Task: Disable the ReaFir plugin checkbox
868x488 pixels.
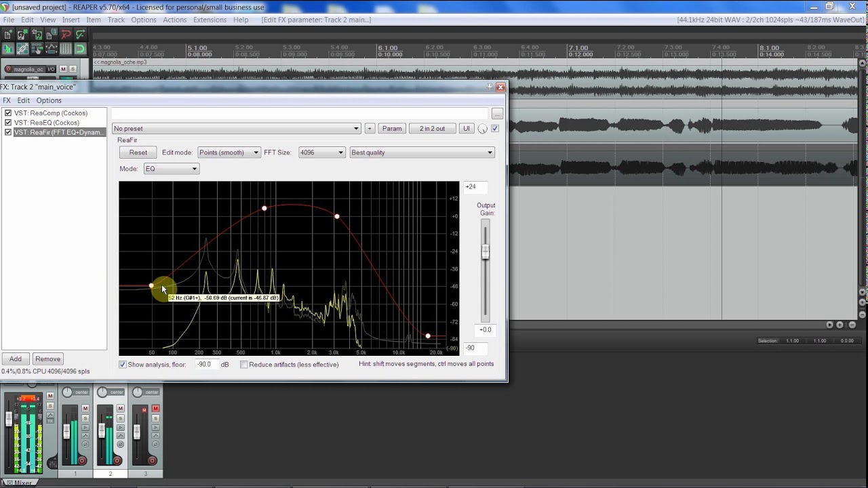Action: pyautogui.click(x=8, y=132)
